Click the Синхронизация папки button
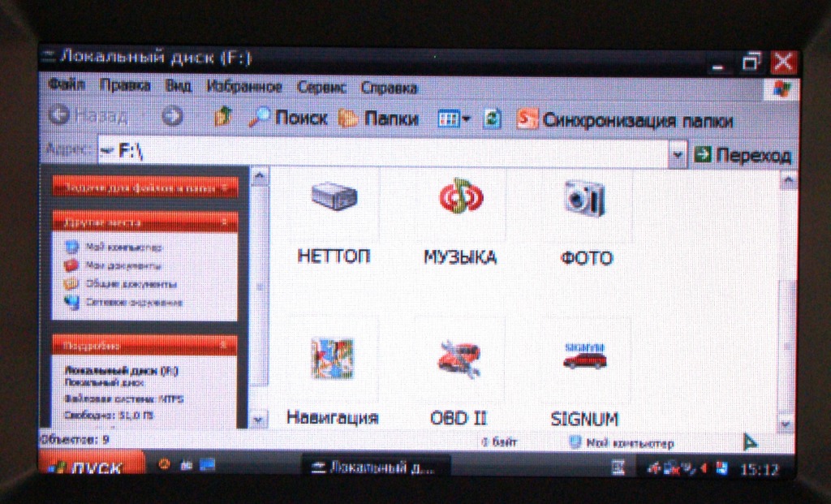 [626, 121]
